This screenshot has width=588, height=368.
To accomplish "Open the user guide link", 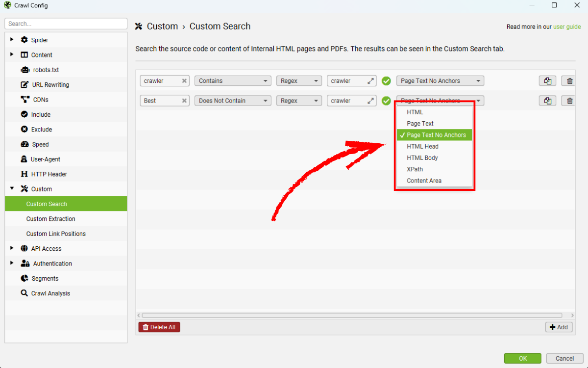I will click(567, 27).
